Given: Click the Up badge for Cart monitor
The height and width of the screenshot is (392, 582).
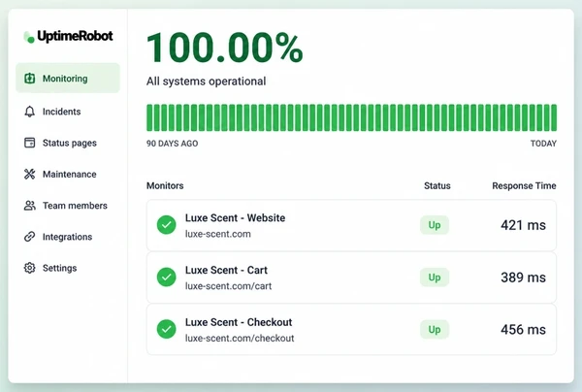Looking at the screenshot, I should (x=435, y=278).
